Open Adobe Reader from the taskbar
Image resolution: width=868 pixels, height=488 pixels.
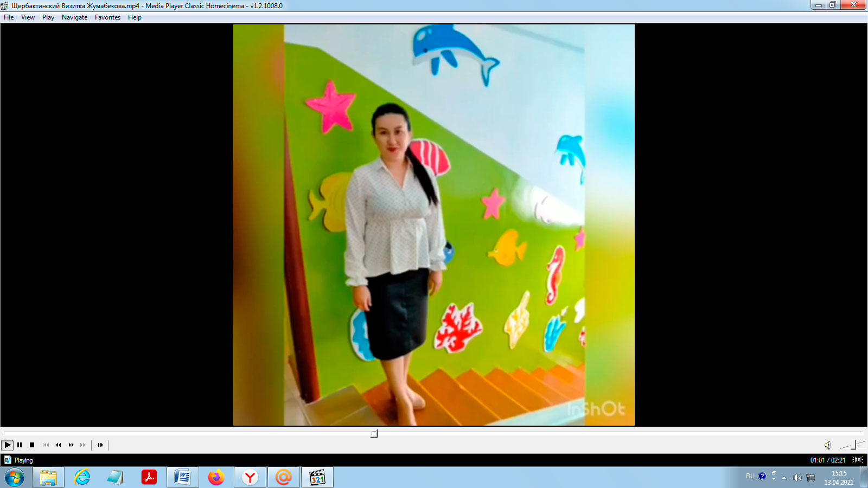pos(149,478)
